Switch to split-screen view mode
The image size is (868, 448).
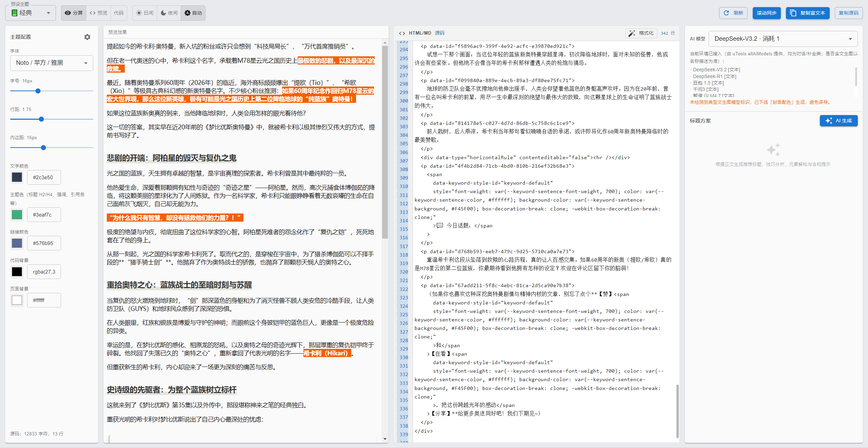point(74,13)
